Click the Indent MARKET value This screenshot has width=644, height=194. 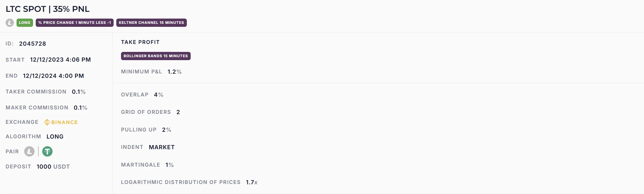(162, 147)
